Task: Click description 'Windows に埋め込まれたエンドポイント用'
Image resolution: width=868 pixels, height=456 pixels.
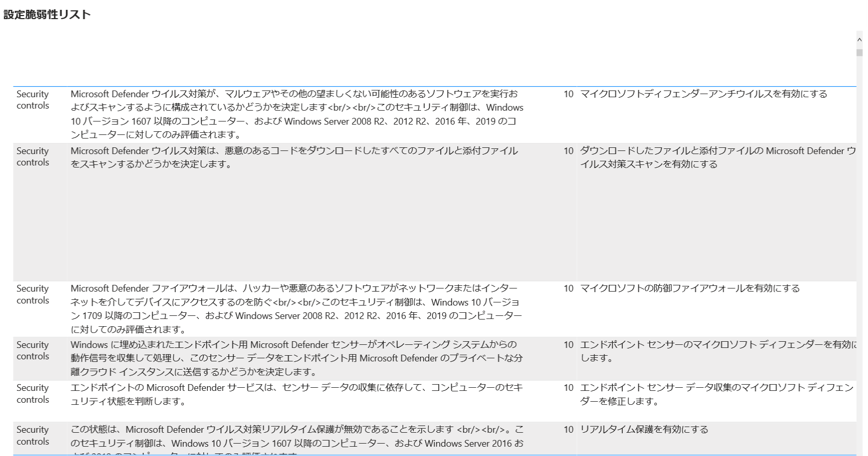Action: (x=296, y=358)
